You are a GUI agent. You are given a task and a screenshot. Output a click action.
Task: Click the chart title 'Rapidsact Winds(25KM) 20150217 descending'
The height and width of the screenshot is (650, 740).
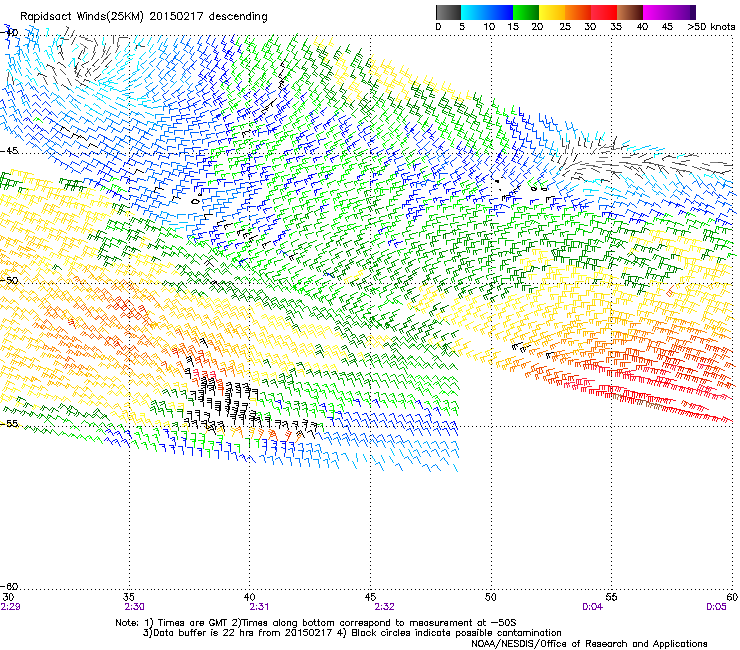click(x=143, y=17)
